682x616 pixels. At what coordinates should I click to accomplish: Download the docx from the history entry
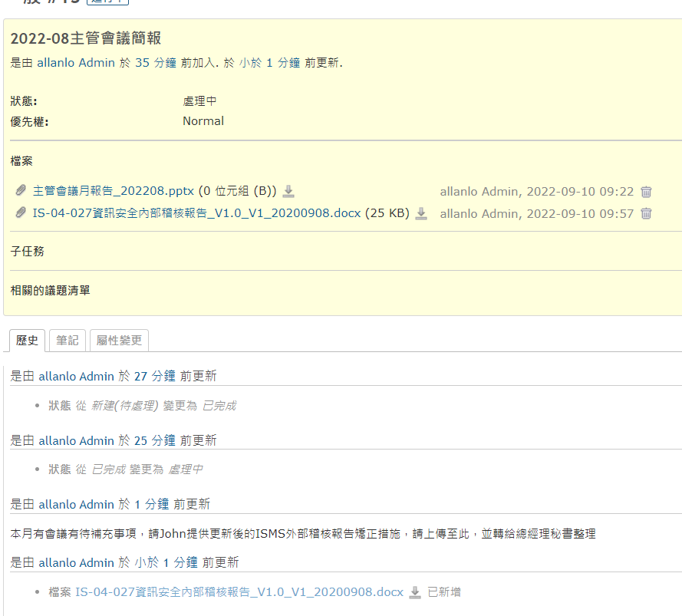[x=415, y=592]
